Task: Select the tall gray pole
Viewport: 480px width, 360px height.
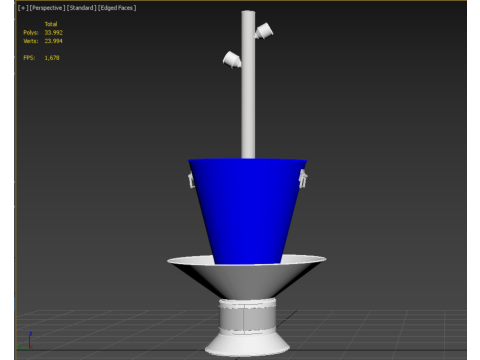Action: click(248, 84)
